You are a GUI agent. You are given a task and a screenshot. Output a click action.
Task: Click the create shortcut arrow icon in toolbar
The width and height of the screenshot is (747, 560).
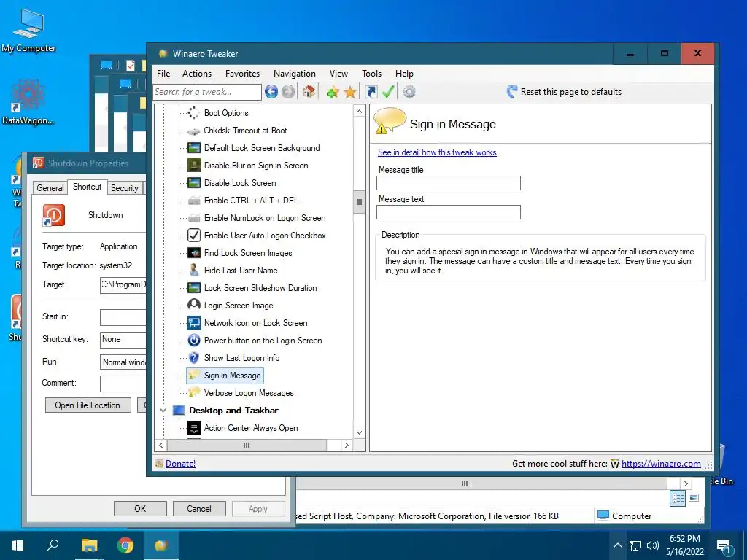click(x=371, y=91)
